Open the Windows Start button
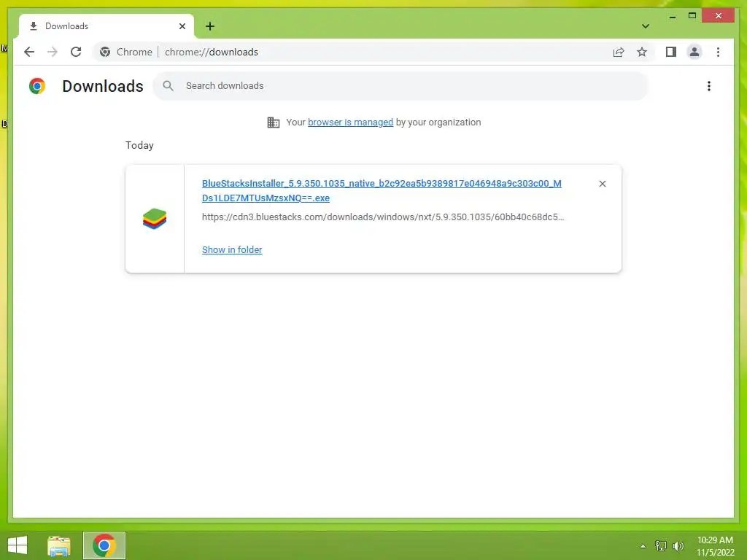 [x=18, y=545]
